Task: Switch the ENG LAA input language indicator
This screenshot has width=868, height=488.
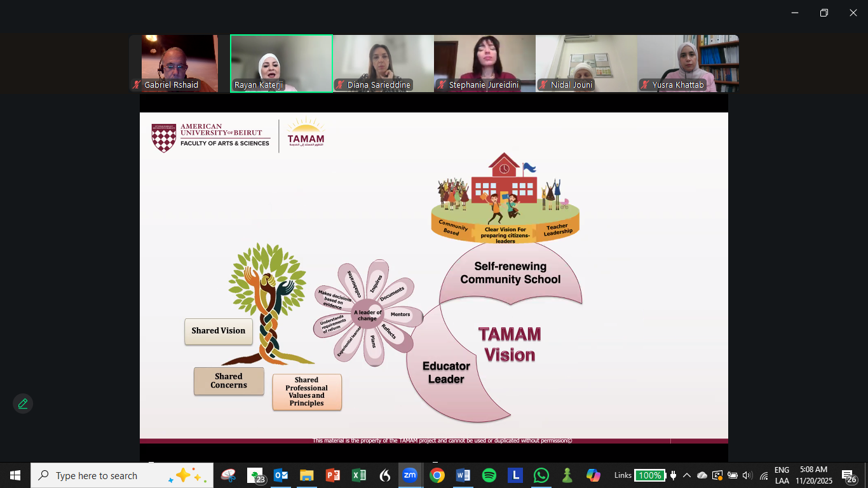Action: (782, 475)
